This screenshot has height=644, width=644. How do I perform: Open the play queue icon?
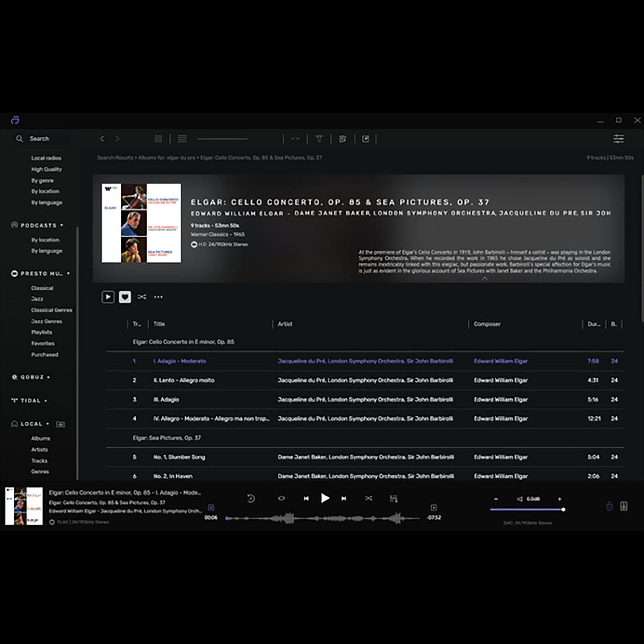click(393, 498)
